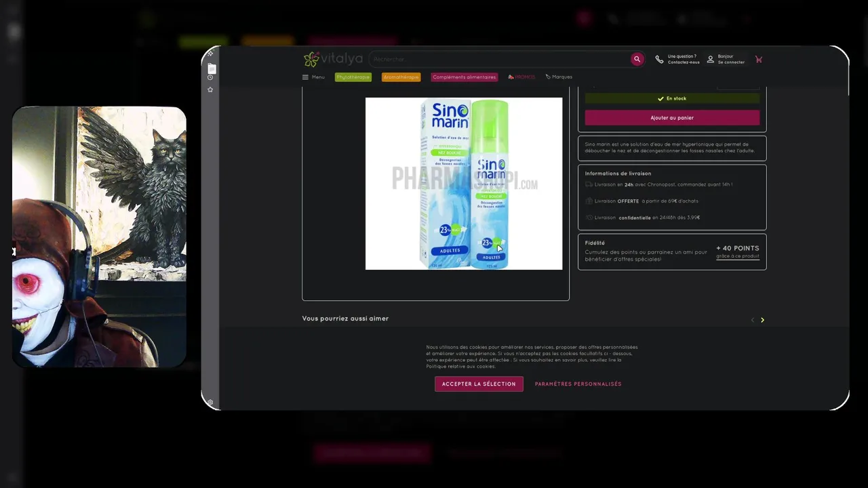Open the shopping cart icon
Image resolution: width=868 pixels, height=488 pixels.
(x=759, y=59)
